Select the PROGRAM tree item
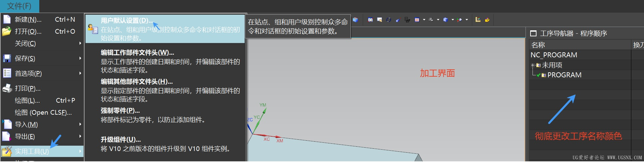The image size is (644, 162). [564, 75]
